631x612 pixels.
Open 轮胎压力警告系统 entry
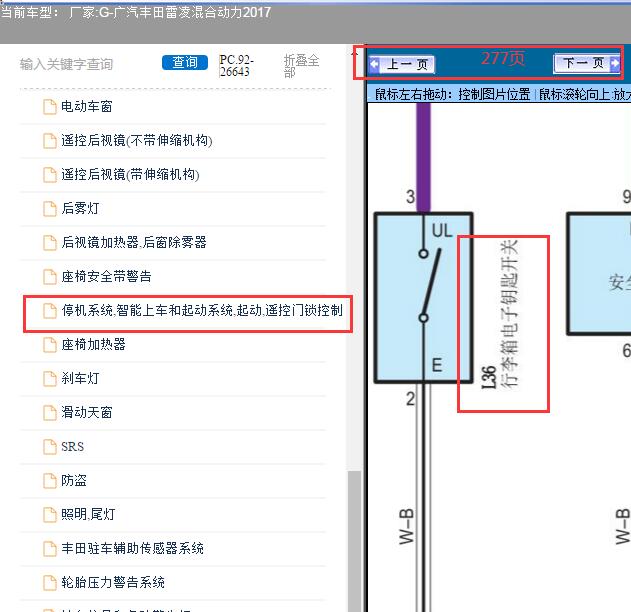pyautogui.click(x=113, y=582)
